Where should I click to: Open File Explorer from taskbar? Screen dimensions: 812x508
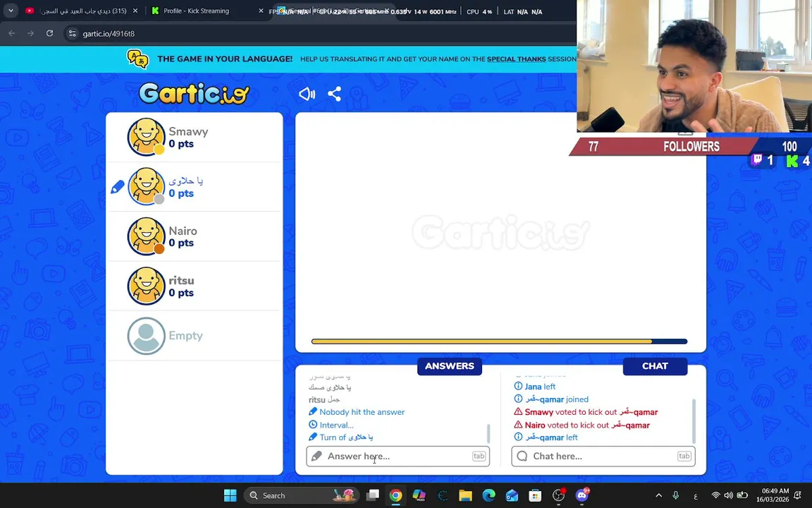pyautogui.click(x=465, y=495)
